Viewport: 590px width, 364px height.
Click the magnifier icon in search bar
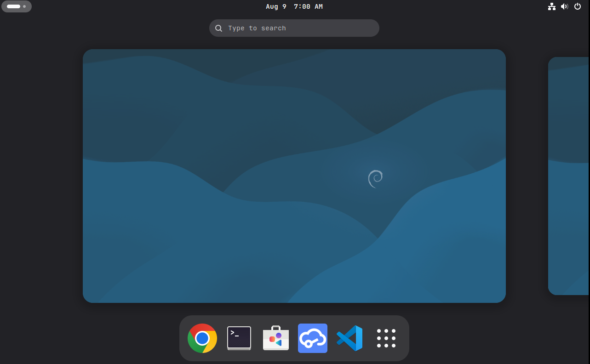(x=219, y=28)
